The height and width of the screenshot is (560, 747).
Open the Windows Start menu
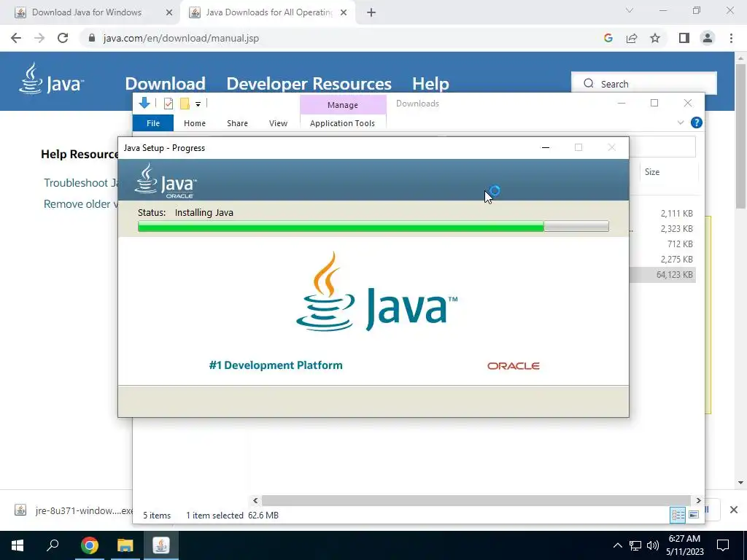tap(18, 545)
